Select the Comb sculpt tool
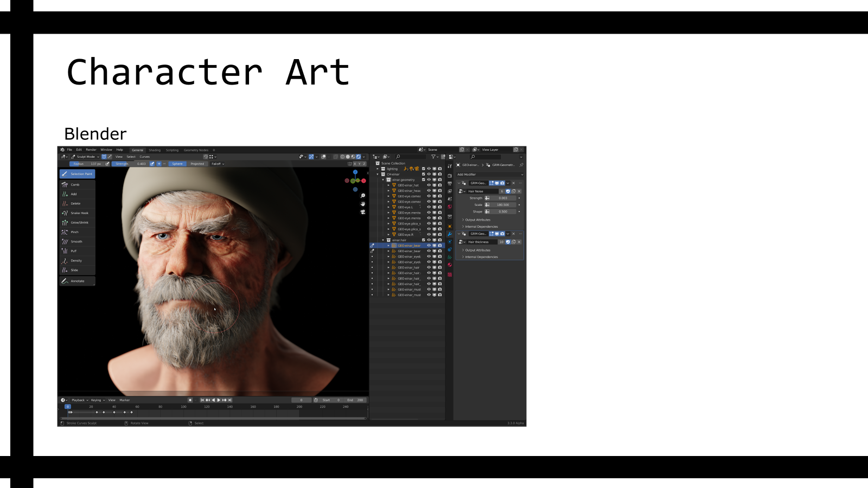Image resolution: width=868 pixels, height=488 pixels. [77, 184]
